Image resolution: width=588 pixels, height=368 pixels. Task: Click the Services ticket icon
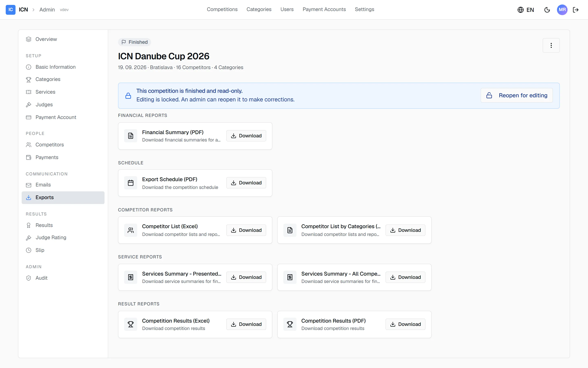(x=29, y=92)
